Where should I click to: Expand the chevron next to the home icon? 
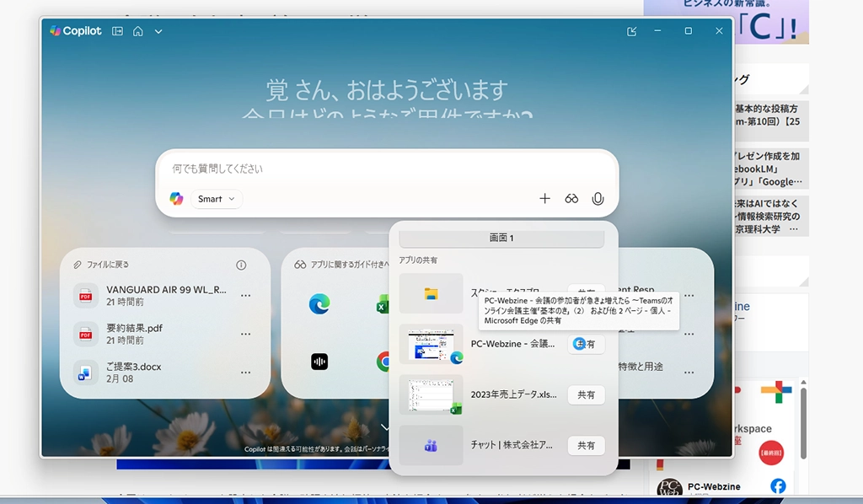[x=158, y=31]
